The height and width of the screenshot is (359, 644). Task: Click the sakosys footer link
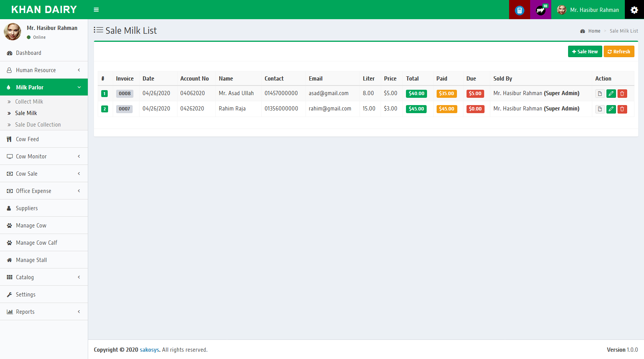(x=149, y=350)
